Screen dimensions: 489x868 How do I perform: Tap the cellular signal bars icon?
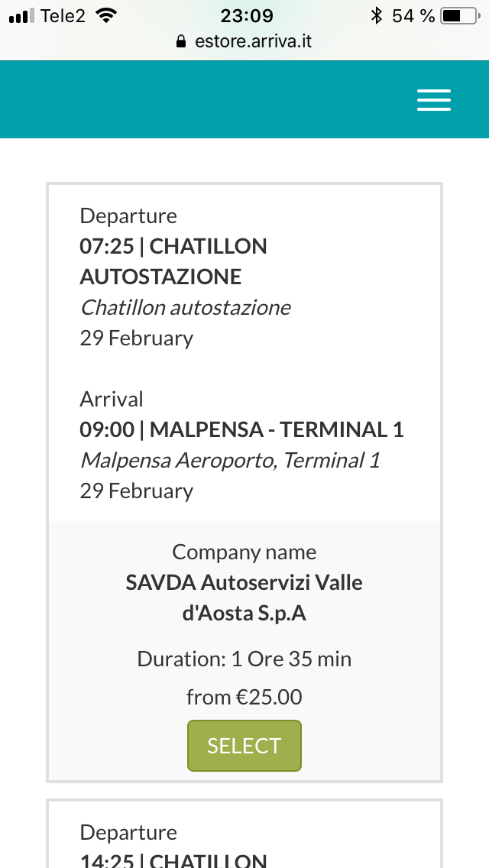[x=21, y=15]
